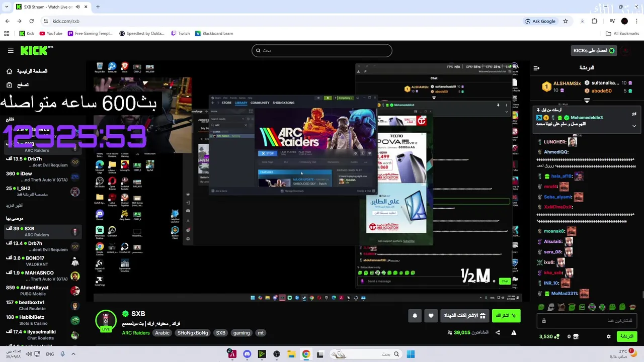The width and height of the screenshot is (644, 362).
Task: Open File Explorer from the taskbar
Action: [x=291, y=354]
